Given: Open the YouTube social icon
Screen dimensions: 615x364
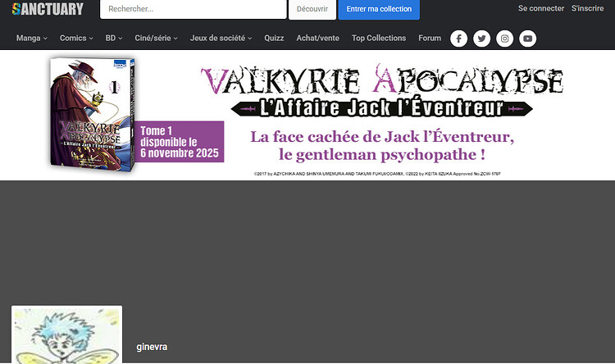Looking at the screenshot, I should pos(527,39).
